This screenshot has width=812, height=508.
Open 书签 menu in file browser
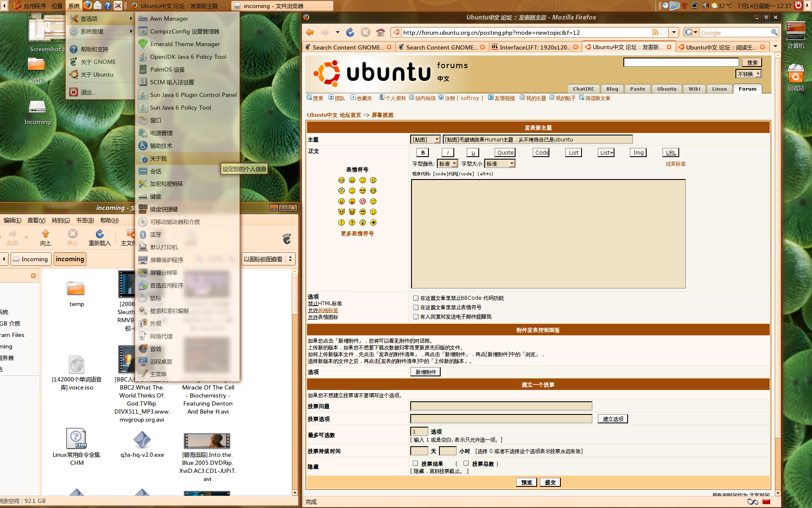85,220
